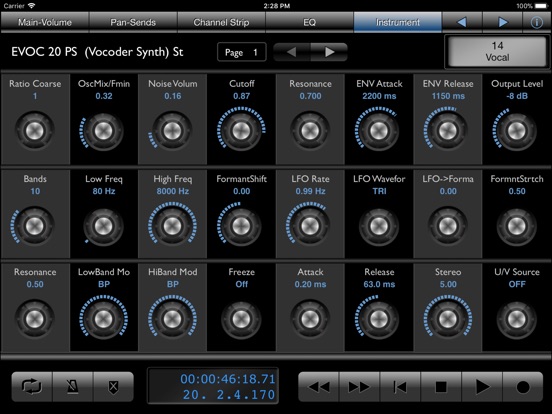The image size is (552, 414).
Task: Go back to the previous parameter page arrow
Action: (x=291, y=52)
